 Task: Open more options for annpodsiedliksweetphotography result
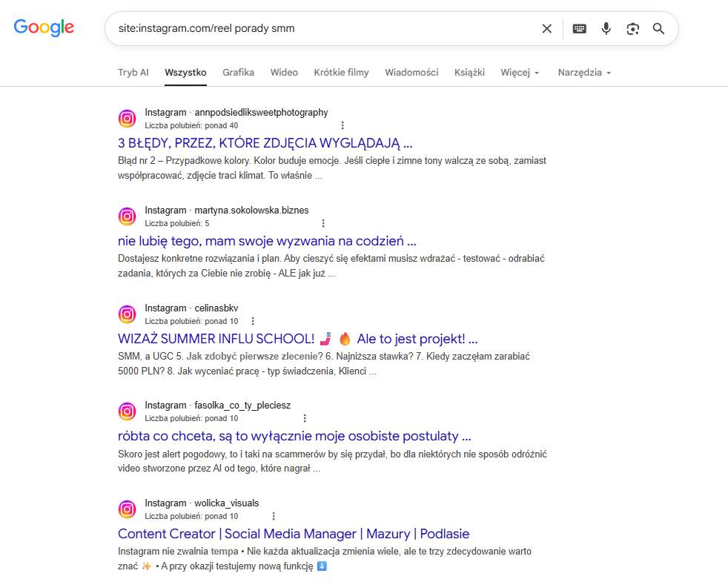point(343,125)
